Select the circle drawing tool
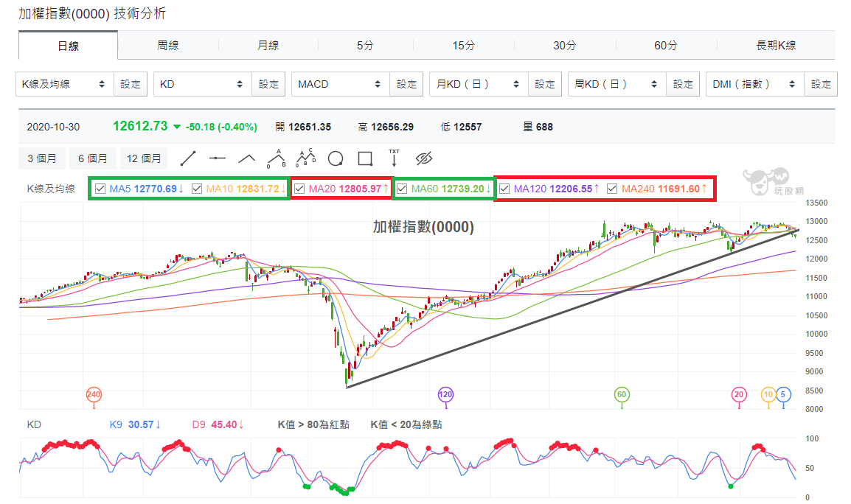The image size is (851, 504). [x=336, y=158]
